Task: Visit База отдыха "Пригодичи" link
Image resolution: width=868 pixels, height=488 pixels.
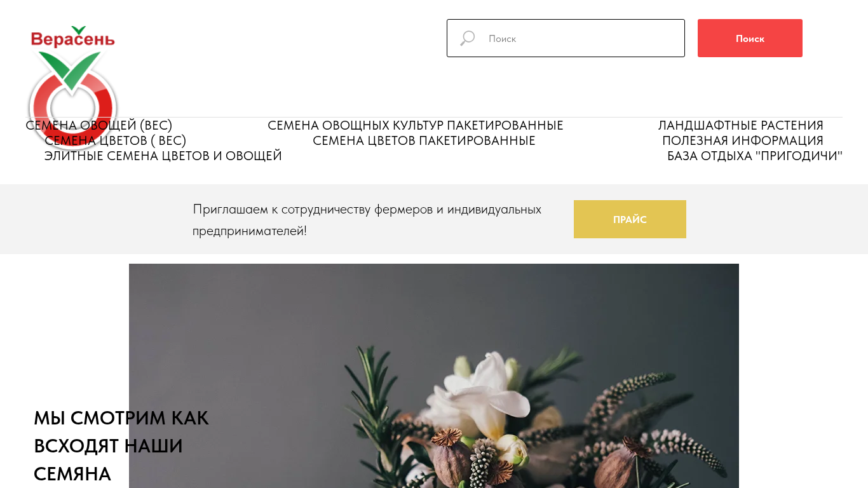Action: [755, 156]
